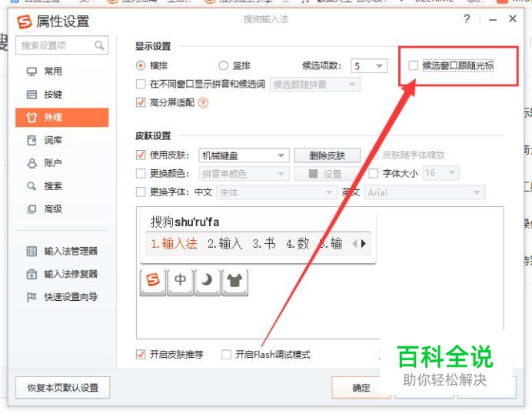
Task: Click the previous page arrow in candidate preview
Action: click(x=355, y=243)
